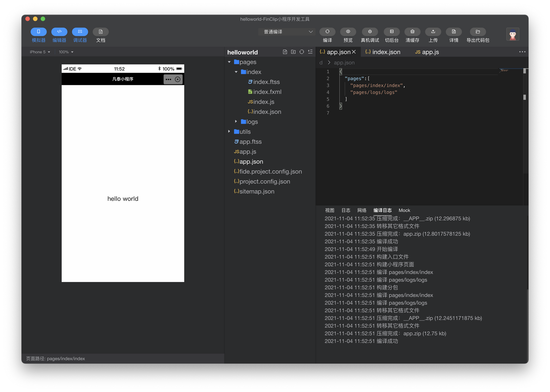Click the 预览 preview icon
Screen dimensions: 550x392
coord(348,32)
